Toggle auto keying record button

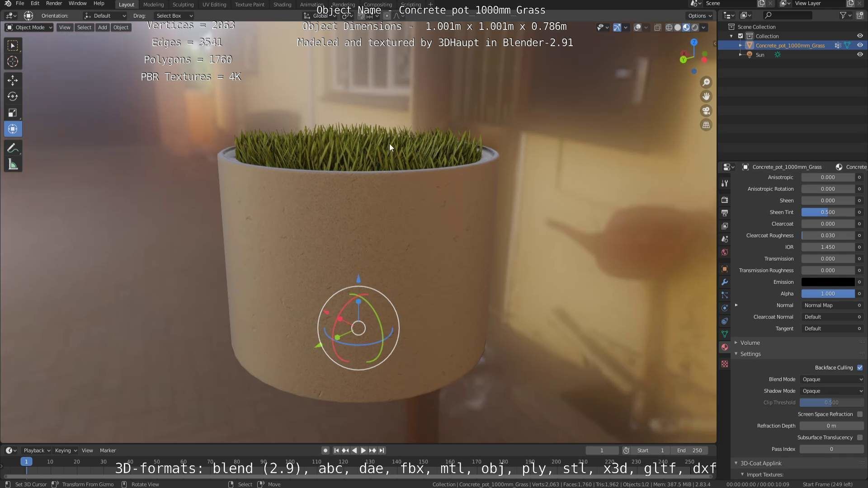tap(325, 450)
